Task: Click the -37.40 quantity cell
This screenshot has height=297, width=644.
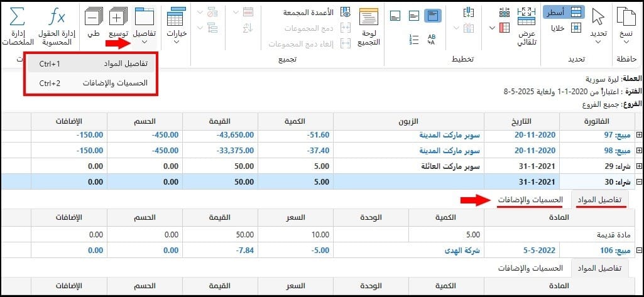Action: coord(296,151)
